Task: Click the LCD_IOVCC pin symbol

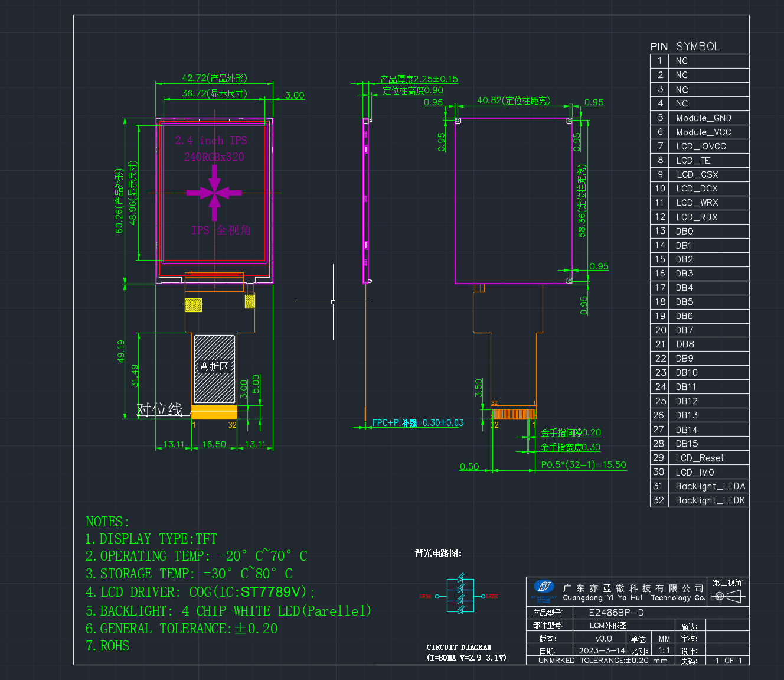Action: (x=701, y=147)
